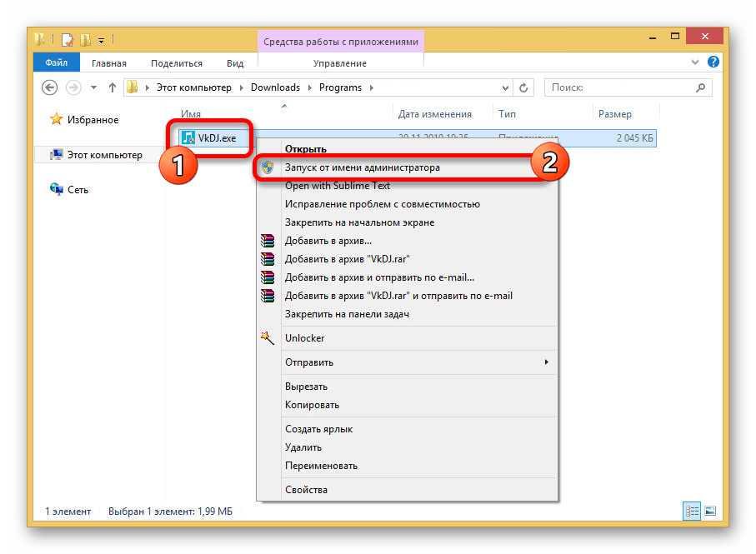The height and width of the screenshot is (554, 756).
Task: Click the Unlocker wand icon
Action: tap(268, 338)
